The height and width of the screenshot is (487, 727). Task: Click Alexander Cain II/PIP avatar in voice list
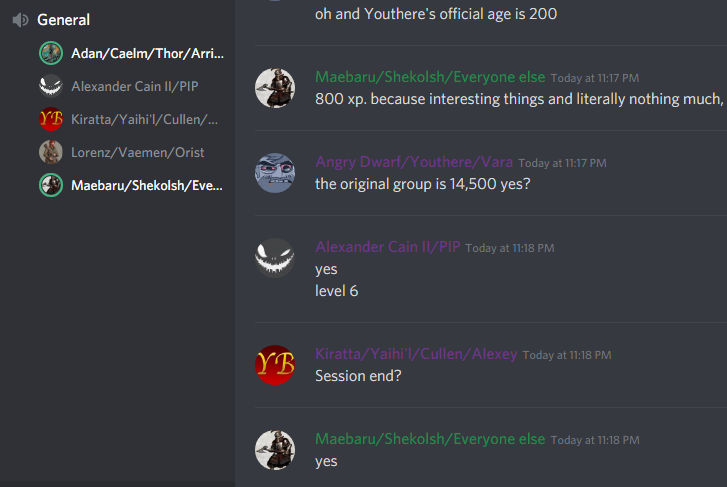(x=51, y=86)
